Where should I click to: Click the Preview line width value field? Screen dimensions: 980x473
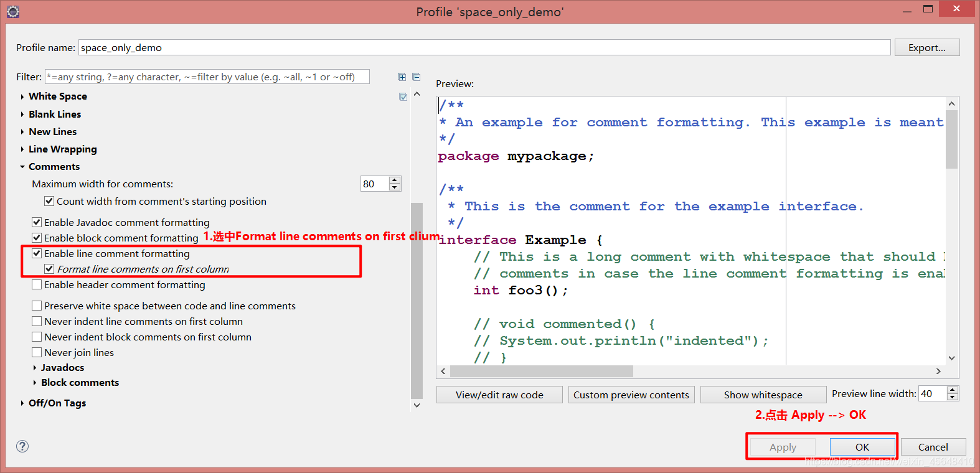pyautogui.click(x=933, y=393)
